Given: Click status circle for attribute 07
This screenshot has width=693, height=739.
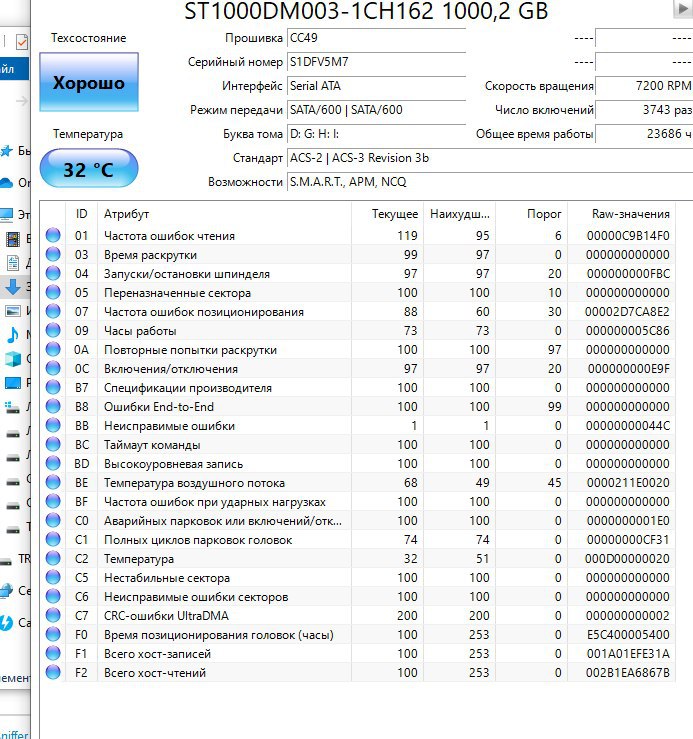Looking at the screenshot, I should tap(53, 312).
